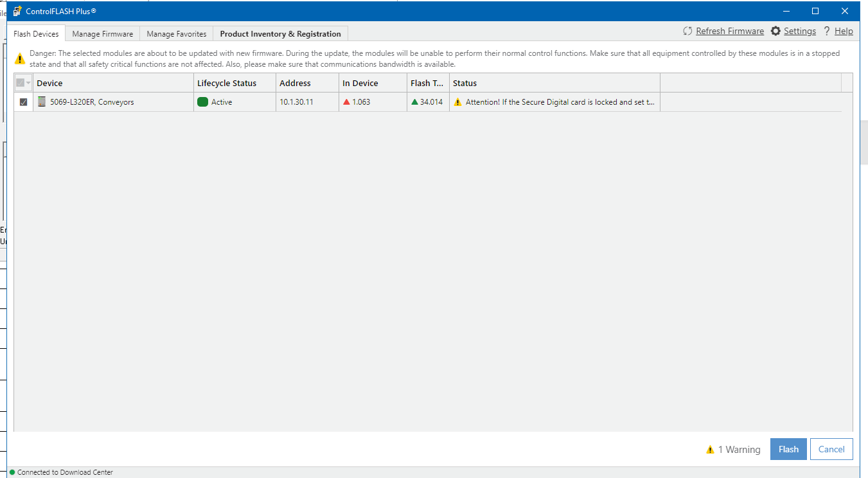Image resolution: width=868 pixels, height=478 pixels.
Task: Click the ControlFLASH Plus app icon in title bar
Action: point(17,11)
